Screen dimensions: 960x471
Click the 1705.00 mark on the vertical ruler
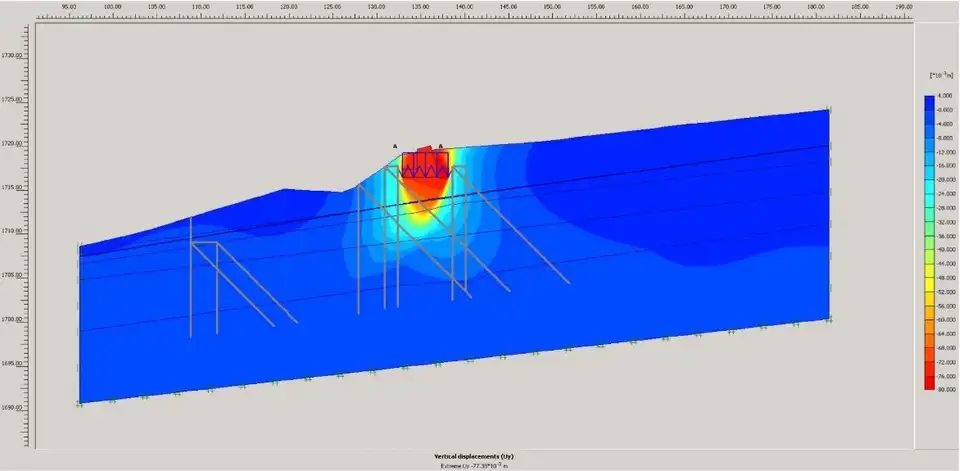pos(12,276)
